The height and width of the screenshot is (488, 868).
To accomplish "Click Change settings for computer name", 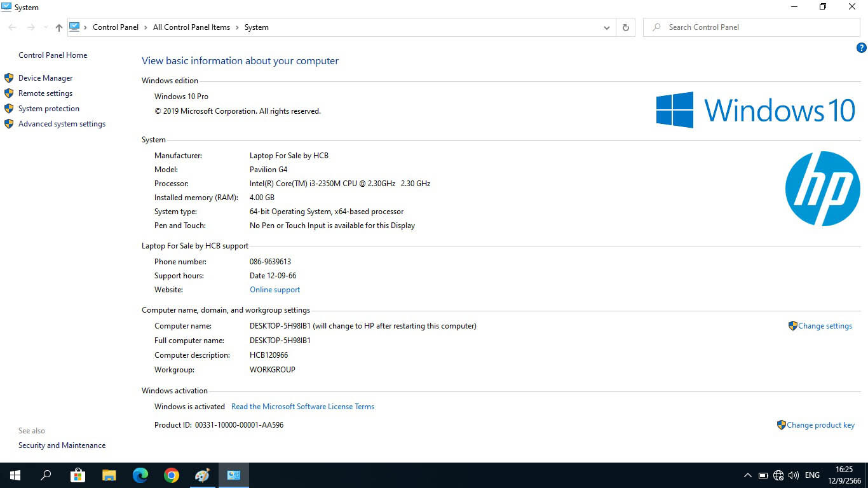I will click(825, 326).
